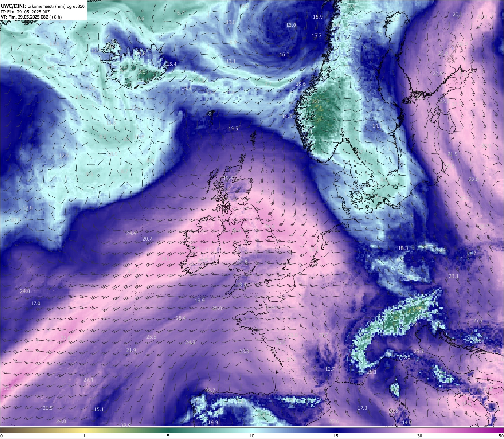Click the 25.0 value label
The image size is (504, 439).
(x=217, y=308)
